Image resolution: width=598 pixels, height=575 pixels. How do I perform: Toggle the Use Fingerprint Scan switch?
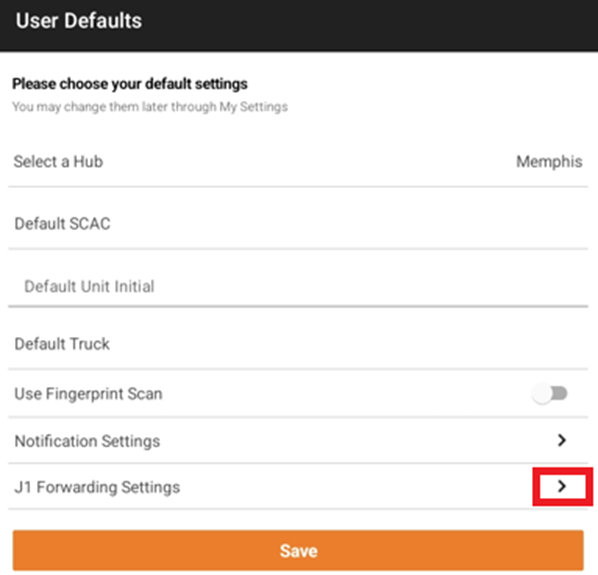click(x=550, y=394)
